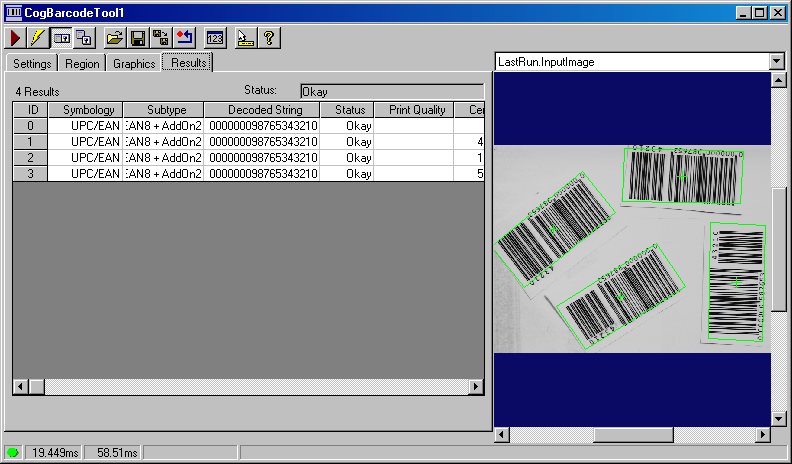Select result row header 1
Screen dimensions: 792x464
[x=30, y=142]
